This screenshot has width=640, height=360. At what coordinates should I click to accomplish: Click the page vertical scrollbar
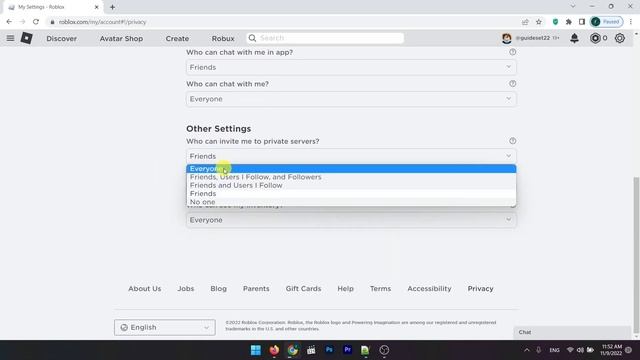click(x=636, y=255)
